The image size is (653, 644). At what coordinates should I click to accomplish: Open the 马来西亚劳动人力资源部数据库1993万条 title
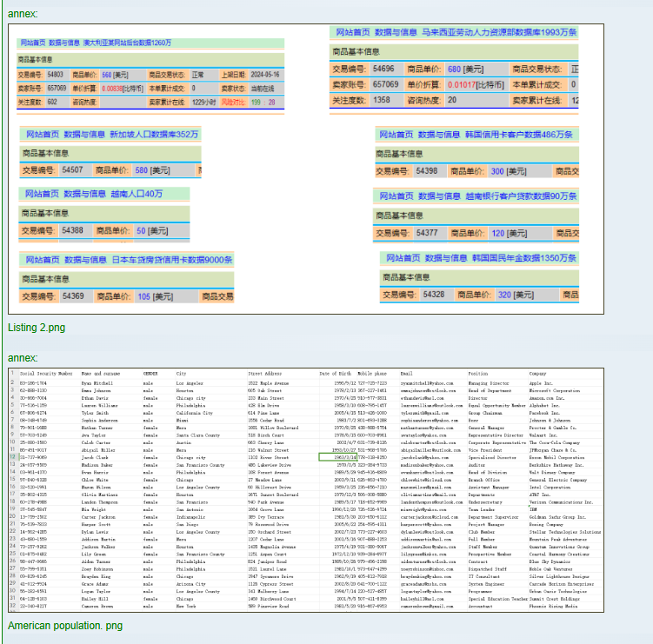coord(500,33)
